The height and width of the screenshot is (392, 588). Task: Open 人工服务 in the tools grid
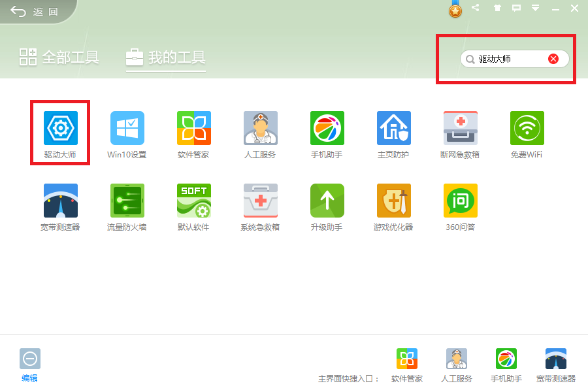(261, 128)
